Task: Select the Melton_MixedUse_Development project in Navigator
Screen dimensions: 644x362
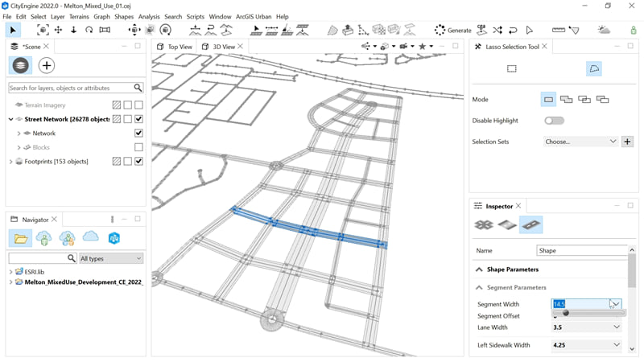Action: (84, 282)
